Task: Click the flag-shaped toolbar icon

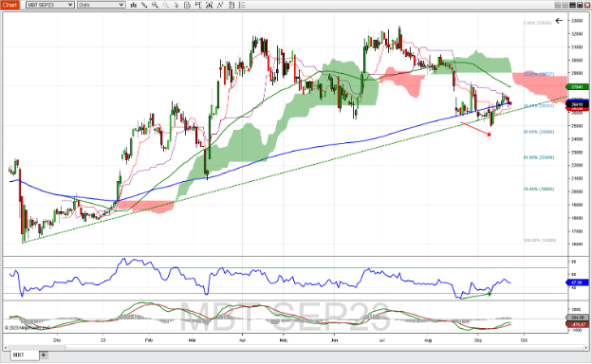Action: [x=198, y=5]
